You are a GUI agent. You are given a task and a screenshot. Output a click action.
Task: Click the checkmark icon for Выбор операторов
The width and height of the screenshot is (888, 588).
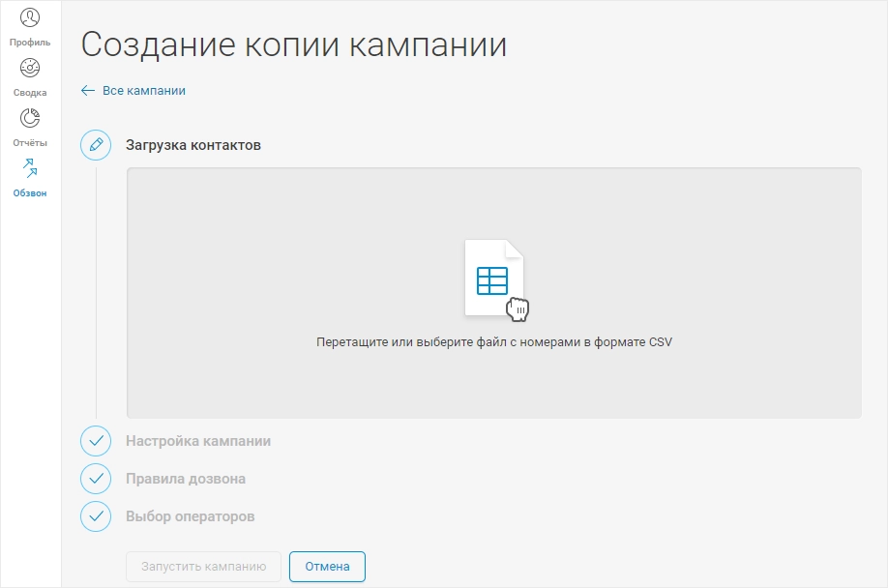[96, 516]
